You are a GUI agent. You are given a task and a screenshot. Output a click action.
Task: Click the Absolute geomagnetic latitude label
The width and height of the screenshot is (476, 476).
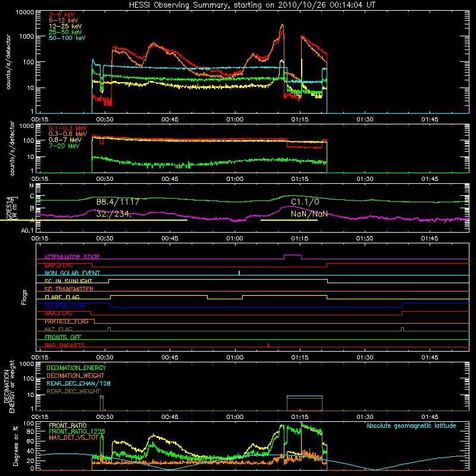pyautogui.click(x=411, y=425)
